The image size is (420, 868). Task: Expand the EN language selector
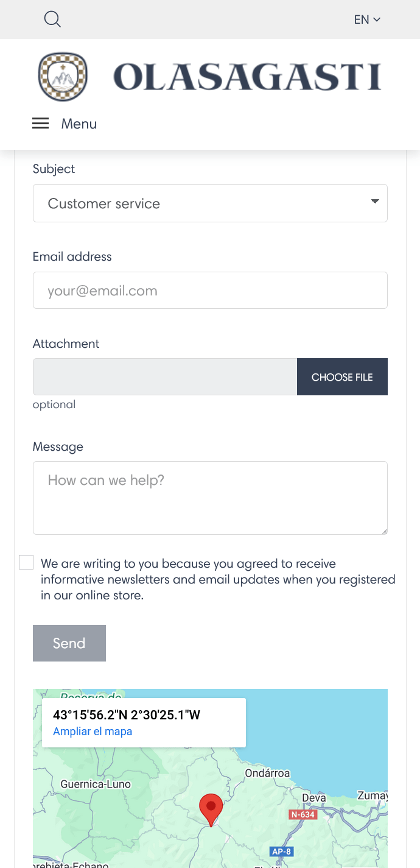(x=366, y=19)
